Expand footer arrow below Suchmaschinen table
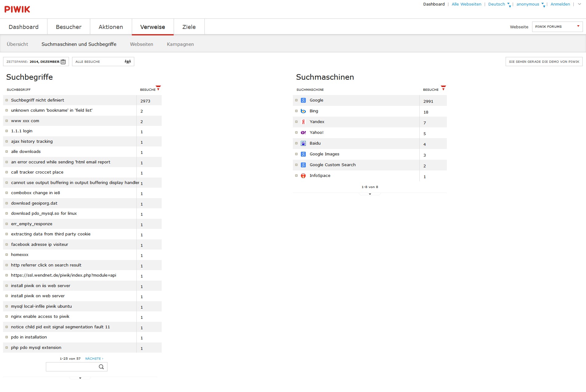The height and width of the screenshot is (392, 586). (370, 194)
